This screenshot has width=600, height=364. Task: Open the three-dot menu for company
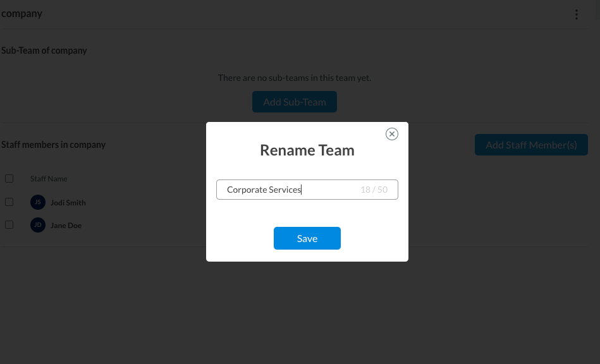(x=576, y=15)
